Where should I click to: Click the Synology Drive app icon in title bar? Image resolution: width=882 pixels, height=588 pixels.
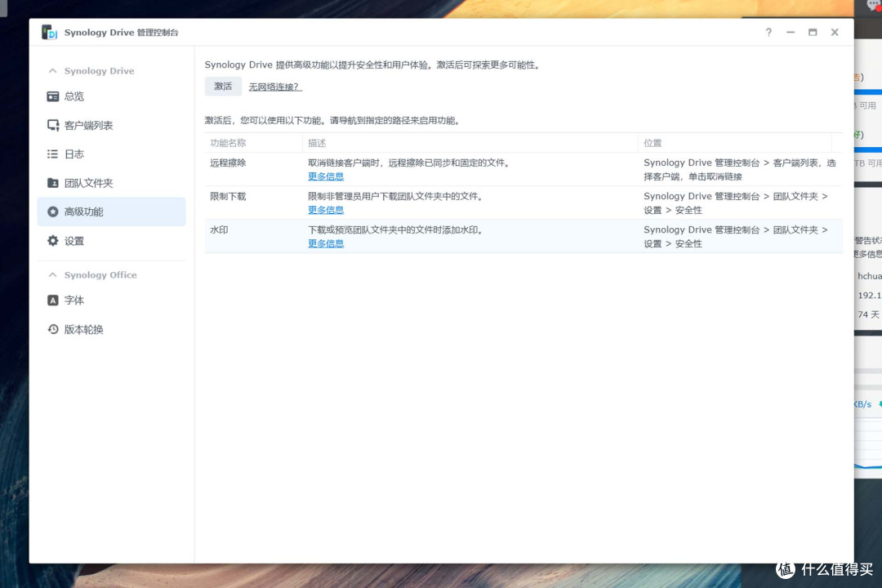click(x=50, y=32)
